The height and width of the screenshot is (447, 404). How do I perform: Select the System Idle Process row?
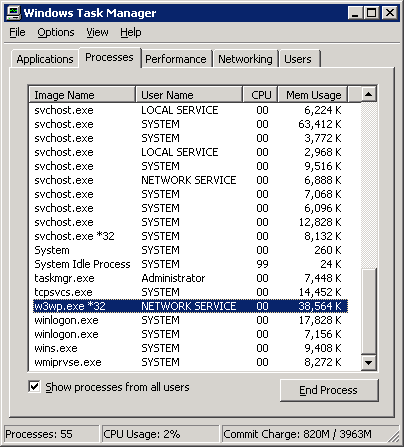[190, 264]
